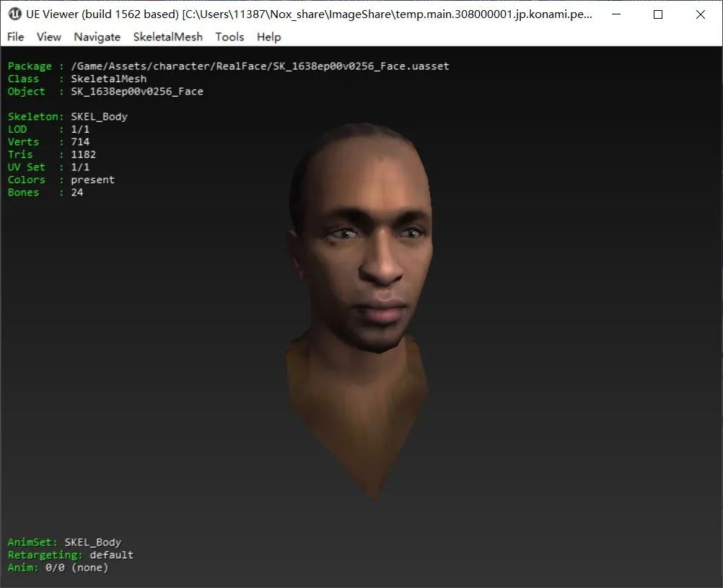
Task: Click the Retargeting default text
Action: click(x=112, y=555)
